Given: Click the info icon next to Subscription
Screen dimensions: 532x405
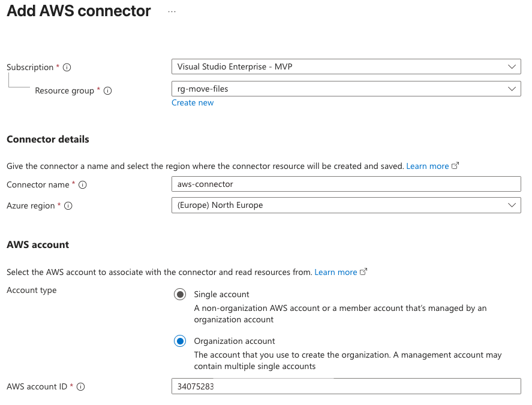Looking at the screenshot, I should click(67, 68).
